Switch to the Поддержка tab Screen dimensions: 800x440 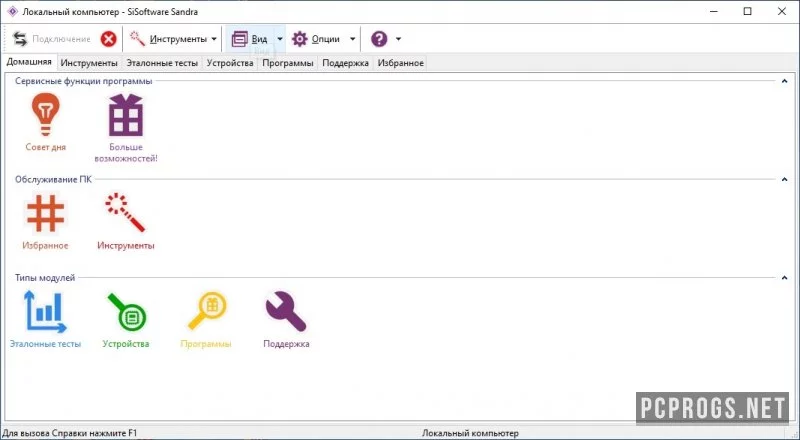tap(345, 63)
